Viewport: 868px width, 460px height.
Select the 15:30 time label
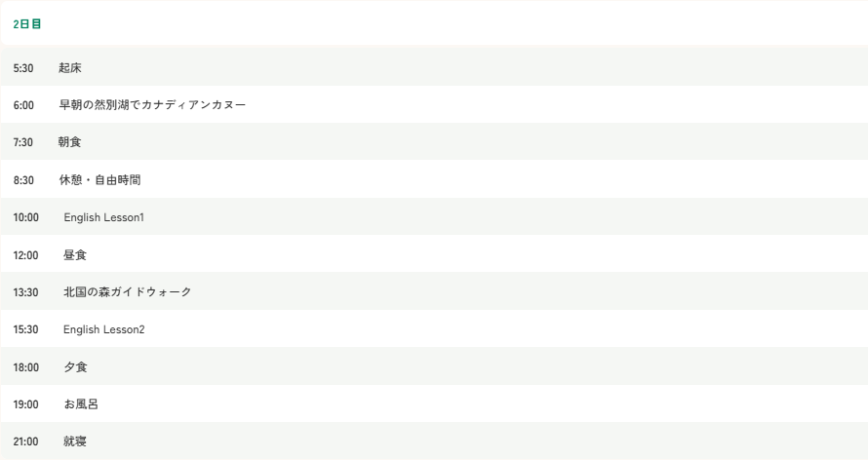coord(26,329)
